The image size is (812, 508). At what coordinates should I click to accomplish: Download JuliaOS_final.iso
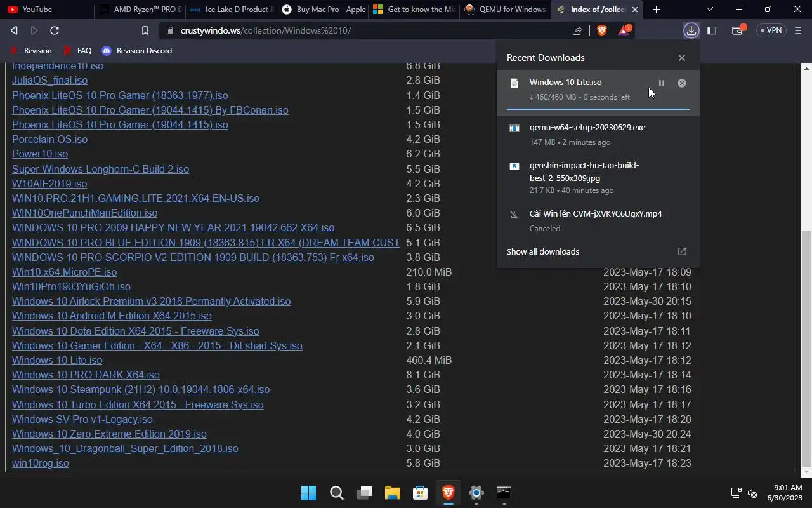point(49,81)
